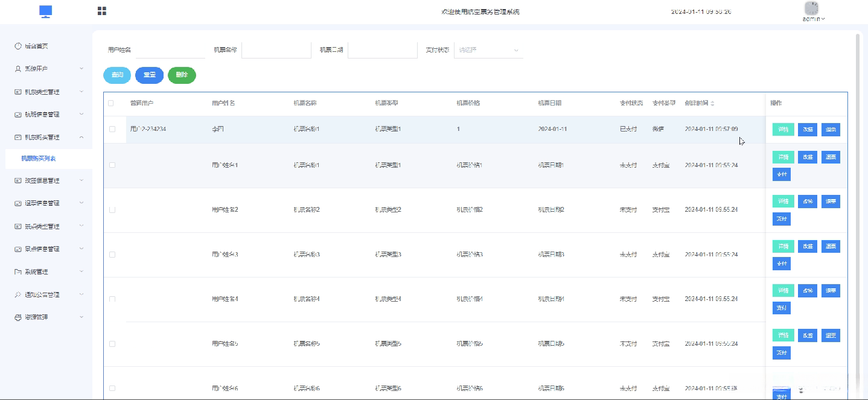
Task: Click 改签 for the 李四 row
Action: click(808, 130)
